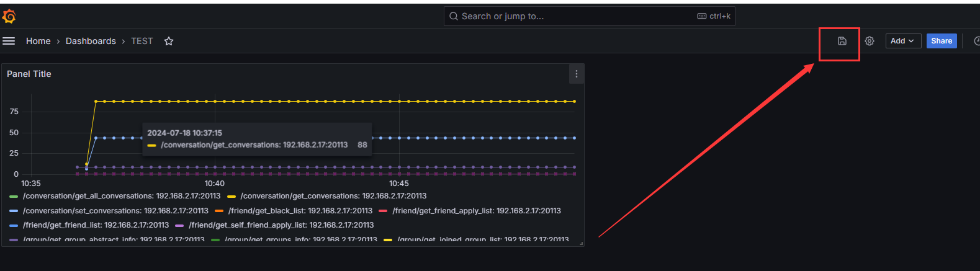Viewport: 980px width, 271px height.
Task: Open the panel's three-dot menu
Action: 576,74
